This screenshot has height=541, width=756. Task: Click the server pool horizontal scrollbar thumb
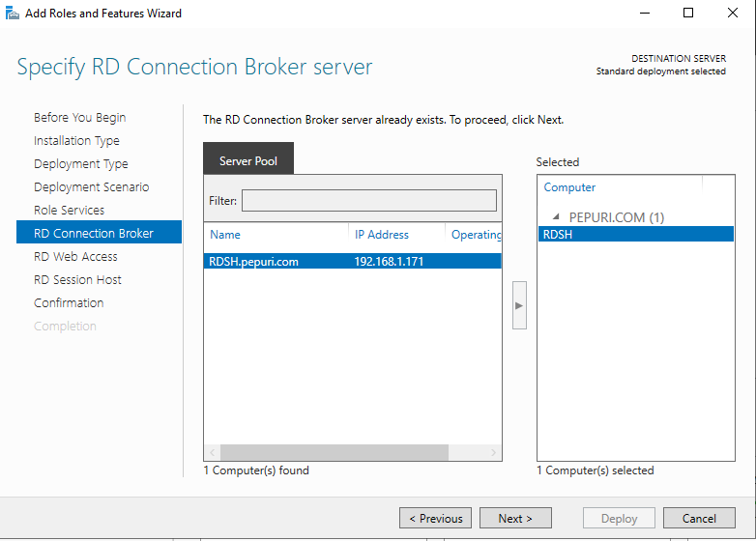click(x=334, y=452)
